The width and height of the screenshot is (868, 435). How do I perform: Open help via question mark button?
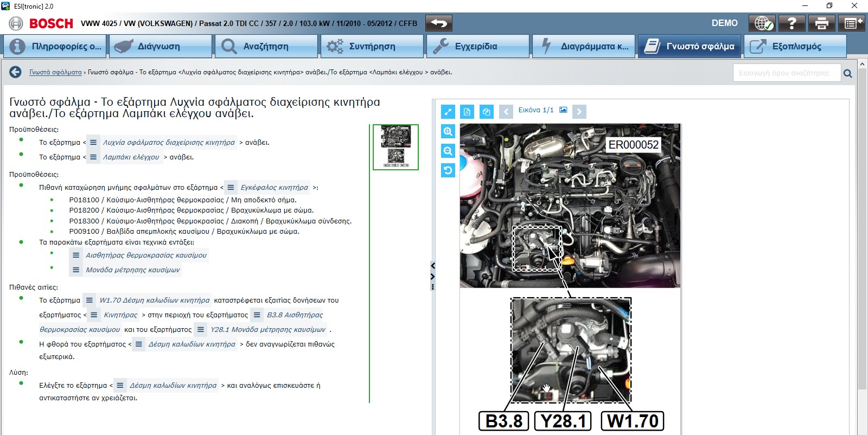(x=792, y=23)
